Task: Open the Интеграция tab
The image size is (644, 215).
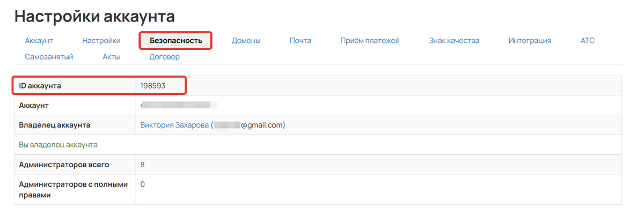Action: tap(530, 40)
